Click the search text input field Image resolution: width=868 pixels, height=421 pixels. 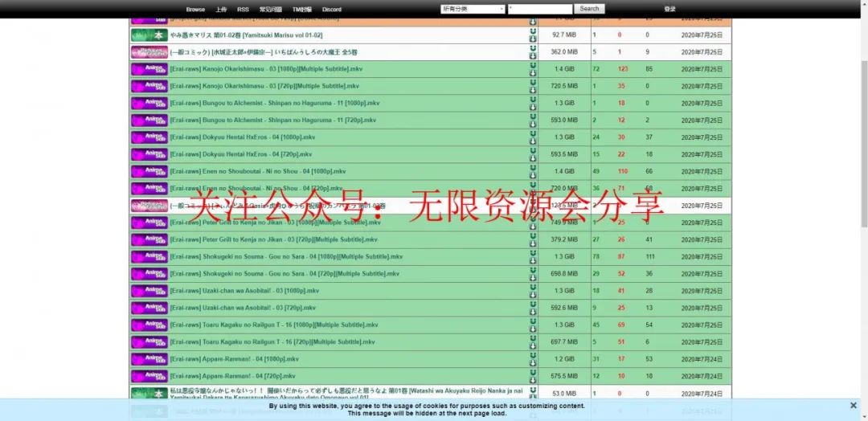(x=540, y=9)
